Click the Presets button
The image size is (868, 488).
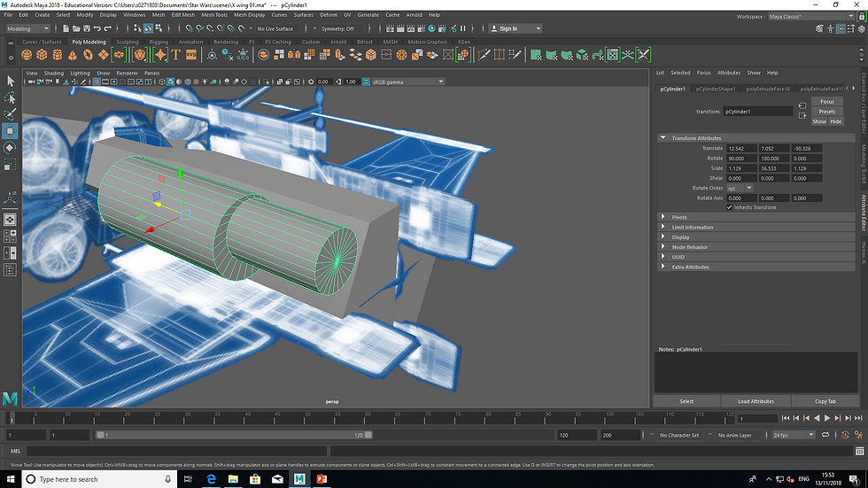(827, 112)
